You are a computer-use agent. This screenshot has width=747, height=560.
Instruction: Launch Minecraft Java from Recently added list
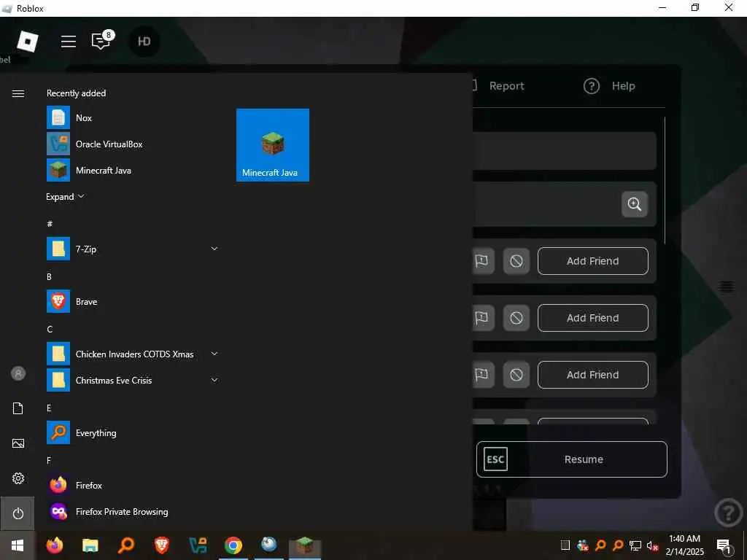point(133,170)
